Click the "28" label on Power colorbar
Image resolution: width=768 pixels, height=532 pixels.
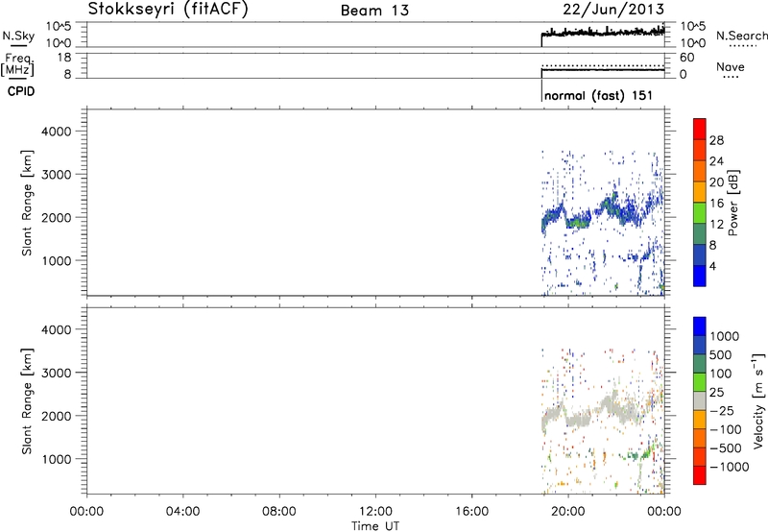coord(716,140)
